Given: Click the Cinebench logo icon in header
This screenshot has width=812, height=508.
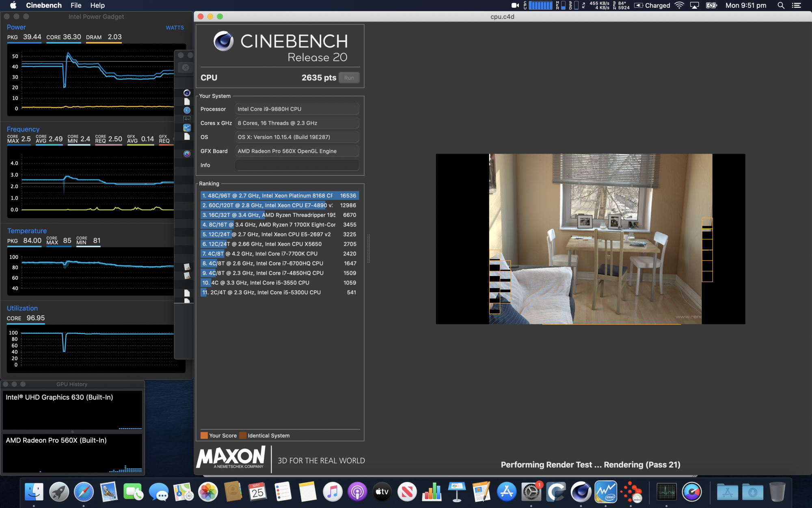Looking at the screenshot, I should (223, 41).
